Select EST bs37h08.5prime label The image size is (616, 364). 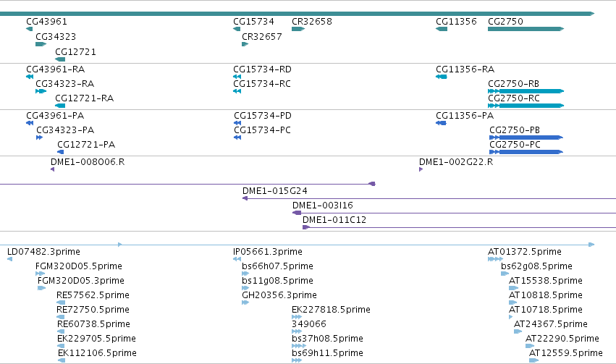pyautogui.click(x=328, y=339)
